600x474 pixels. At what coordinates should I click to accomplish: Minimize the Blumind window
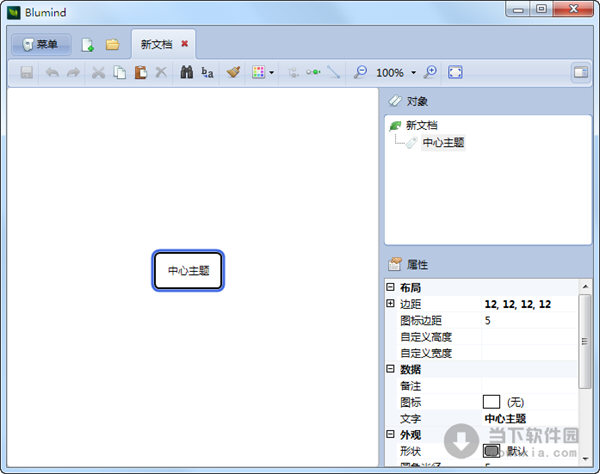point(518,9)
